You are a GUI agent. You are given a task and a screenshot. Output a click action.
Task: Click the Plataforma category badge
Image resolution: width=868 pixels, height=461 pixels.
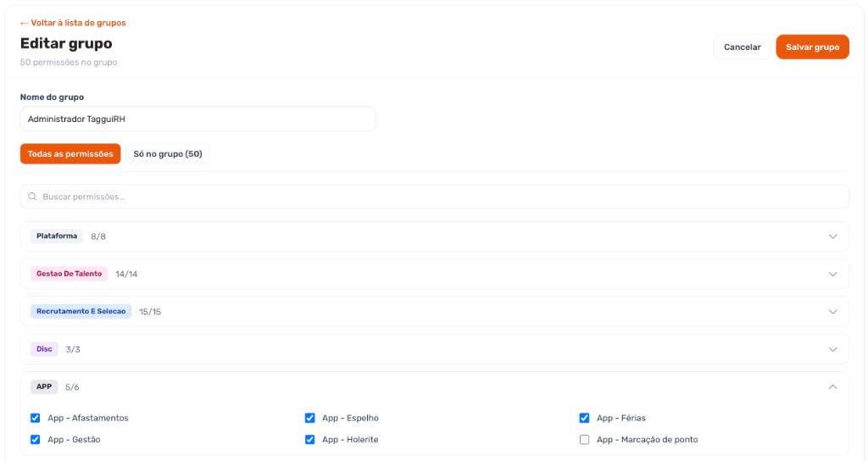click(57, 236)
